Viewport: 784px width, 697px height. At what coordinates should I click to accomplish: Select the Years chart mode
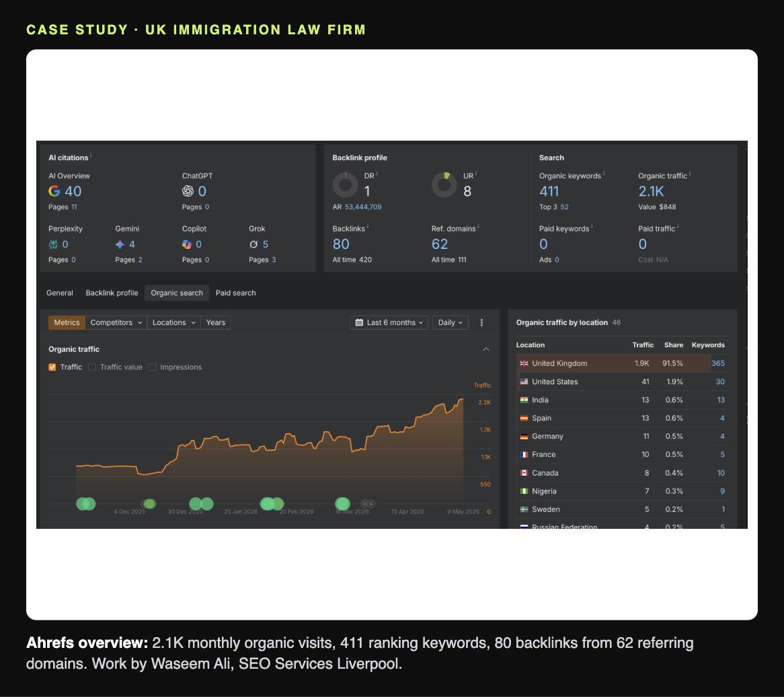[216, 323]
